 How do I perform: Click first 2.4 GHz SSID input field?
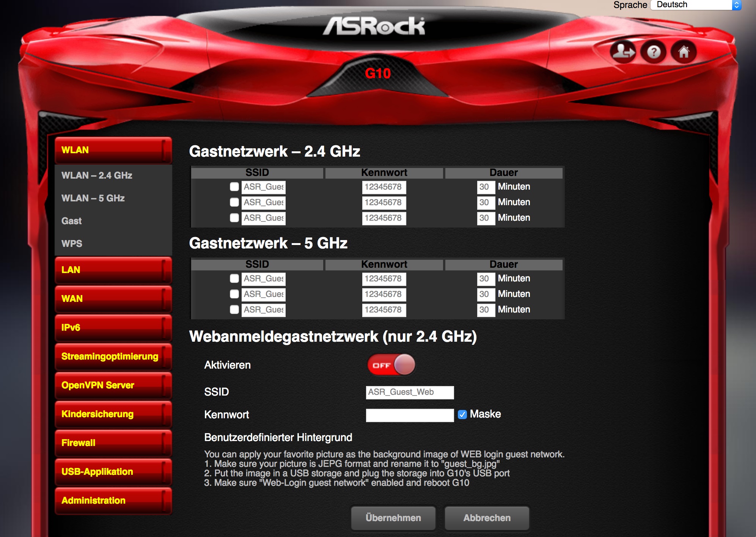[x=264, y=187]
